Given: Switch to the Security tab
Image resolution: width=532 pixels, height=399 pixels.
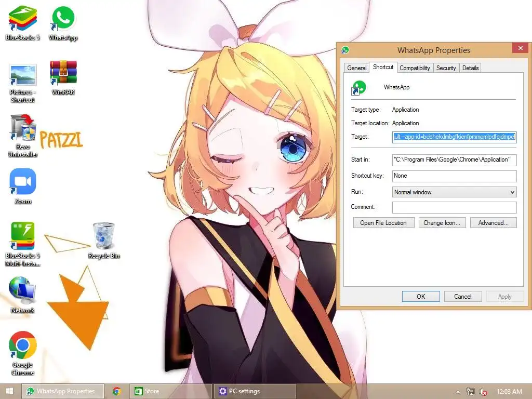Looking at the screenshot, I should pos(446,68).
